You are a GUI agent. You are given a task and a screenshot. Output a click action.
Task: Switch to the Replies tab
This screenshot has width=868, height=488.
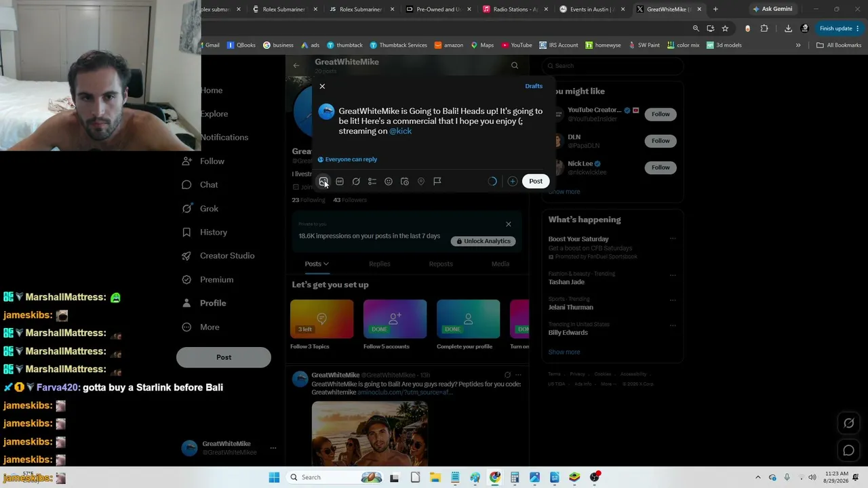pos(380,264)
